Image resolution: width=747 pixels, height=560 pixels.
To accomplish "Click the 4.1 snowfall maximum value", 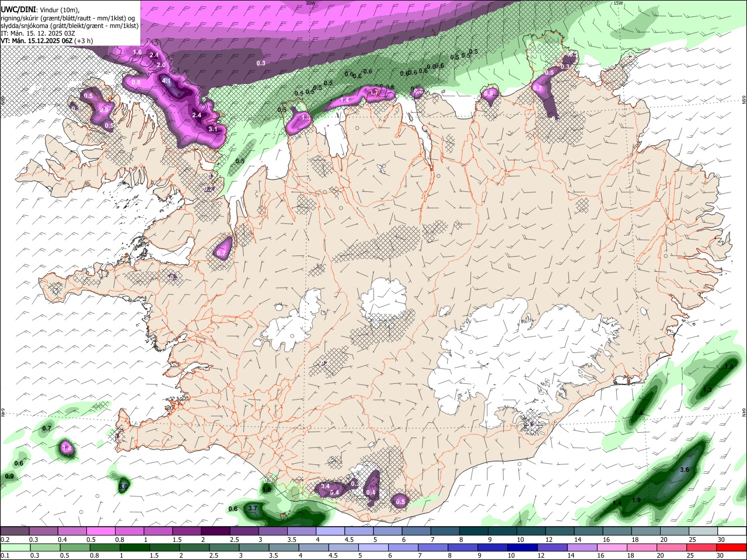I will (x=166, y=81).
